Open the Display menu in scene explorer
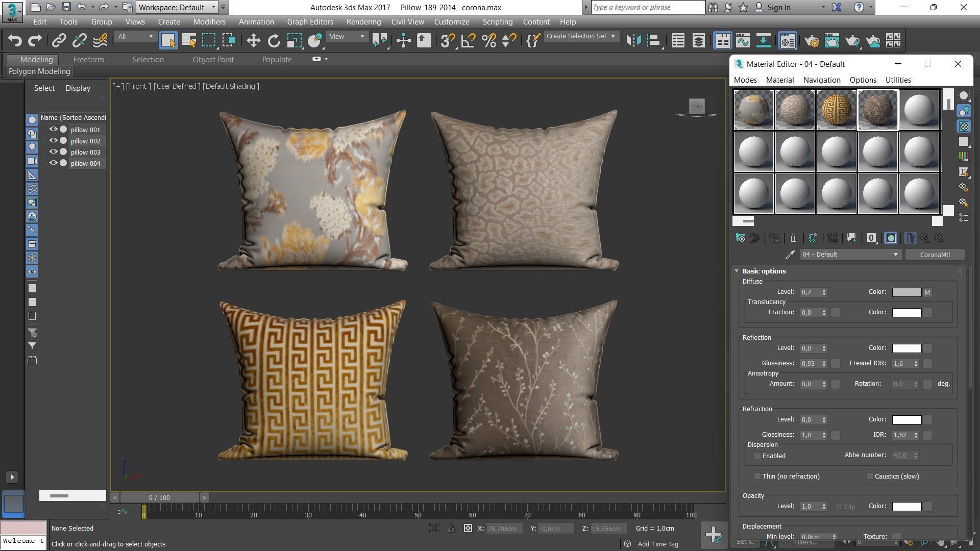Screen dimensions: 980x551 (x=78, y=88)
